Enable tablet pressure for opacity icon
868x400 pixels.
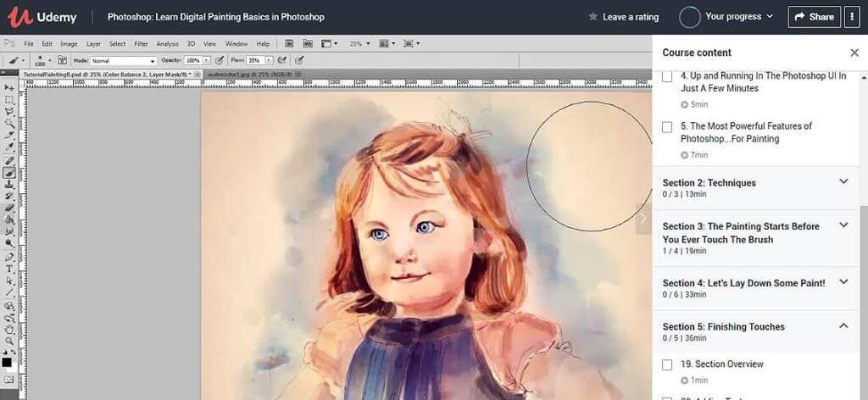(220, 60)
